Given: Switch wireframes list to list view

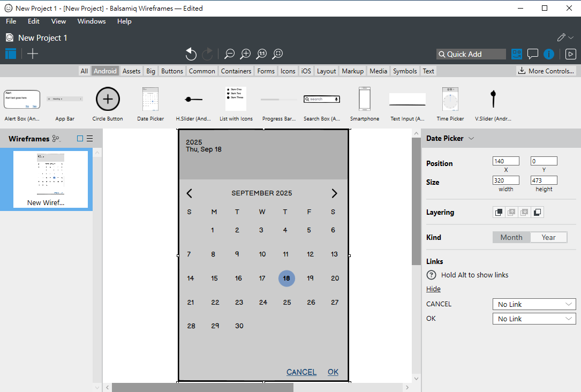Looking at the screenshot, I should tap(89, 139).
